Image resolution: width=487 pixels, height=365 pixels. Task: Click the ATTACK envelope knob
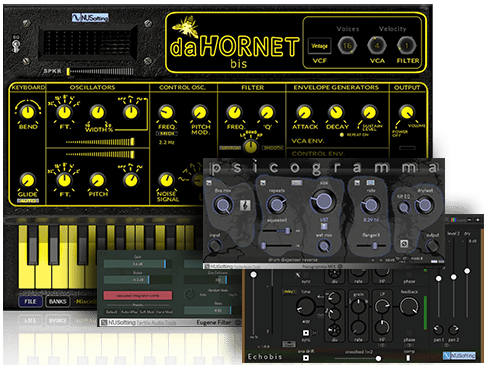(304, 112)
